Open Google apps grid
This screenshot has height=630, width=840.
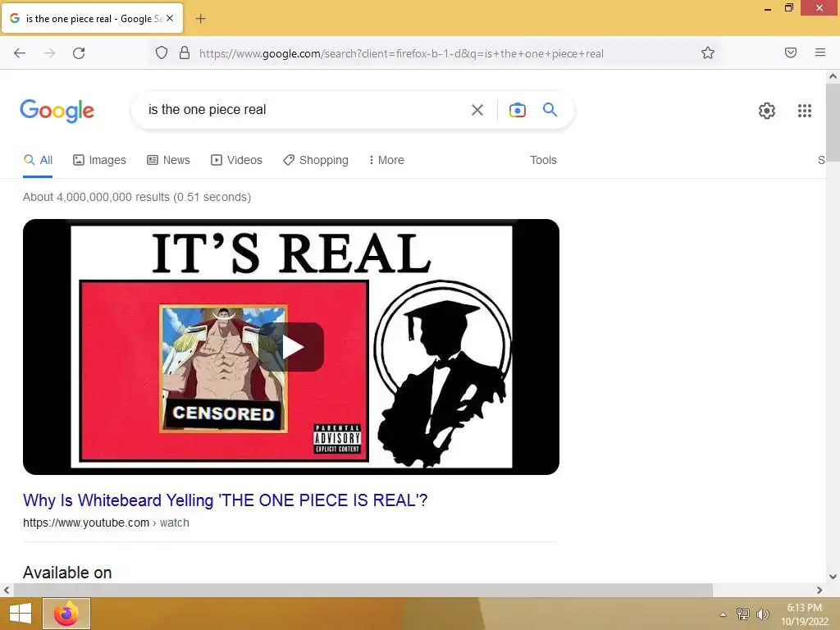point(805,111)
